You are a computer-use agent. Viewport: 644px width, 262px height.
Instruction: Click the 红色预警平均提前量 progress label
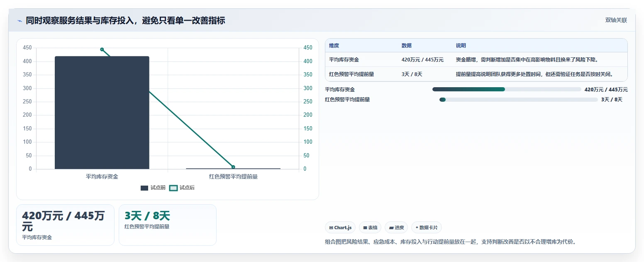coord(347,100)
